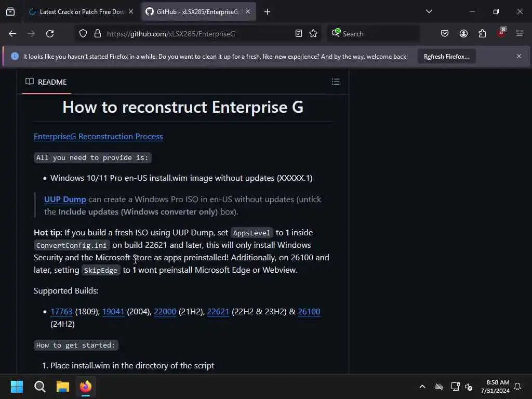Open the uBlock Origin extension icon
Viewport: 532px width, 399px height.
[x=501, y=33]
